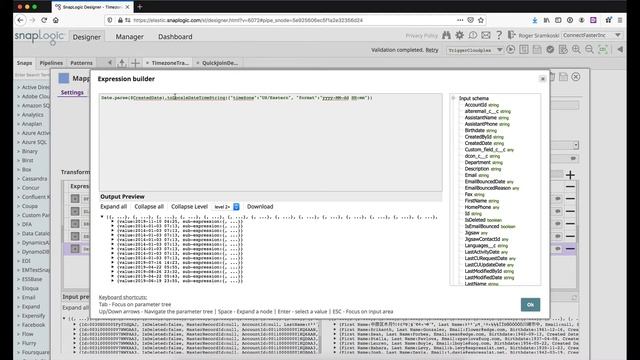The width and height of the screenshot is (640, 360).
Task: Click the validate pipeline checkmark icon
Action: tap(550, 50)
